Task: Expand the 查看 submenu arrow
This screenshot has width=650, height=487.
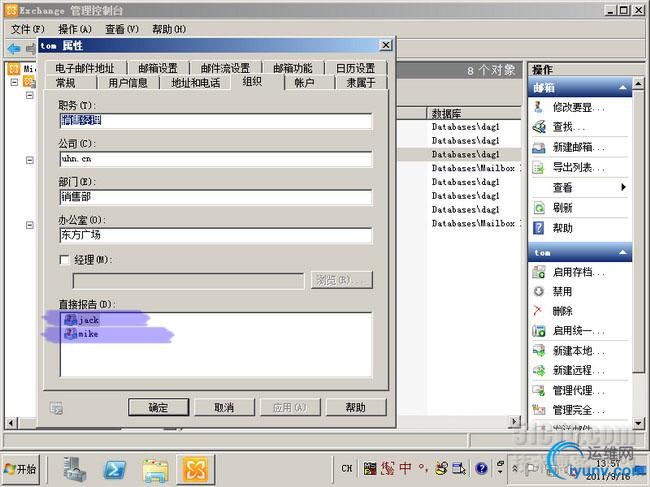Action: [623, 187]
